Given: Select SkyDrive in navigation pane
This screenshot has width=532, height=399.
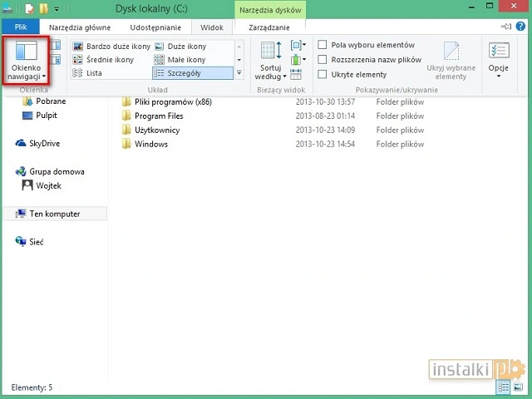Looking at the screenshot, I should tap(42, 143).
